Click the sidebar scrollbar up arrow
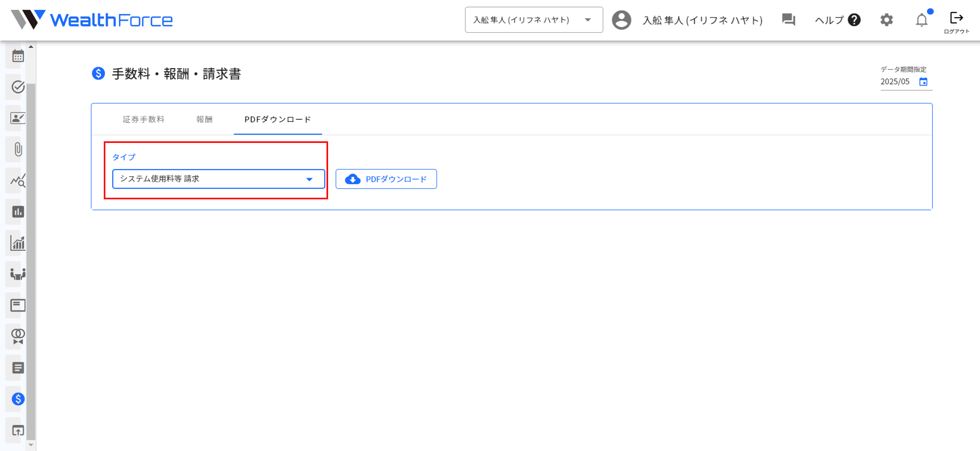The height and width of the screenshot is (451, 980). coord(31,46)
